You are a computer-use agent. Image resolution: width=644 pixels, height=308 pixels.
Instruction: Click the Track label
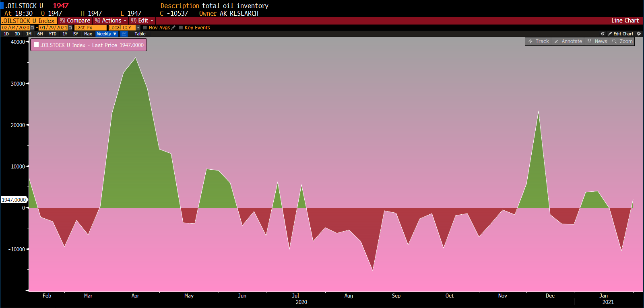tap(542, 41)
